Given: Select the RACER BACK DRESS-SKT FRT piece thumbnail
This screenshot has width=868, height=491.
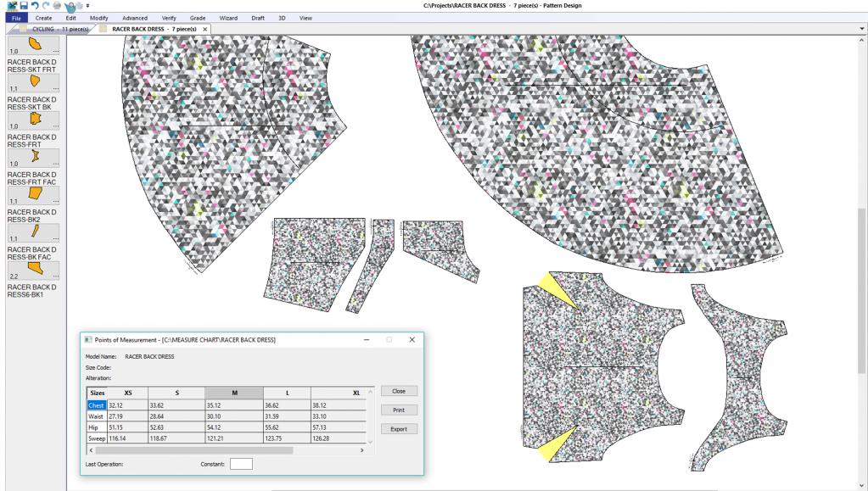Looking at the screenshot, I should (35, 43).
